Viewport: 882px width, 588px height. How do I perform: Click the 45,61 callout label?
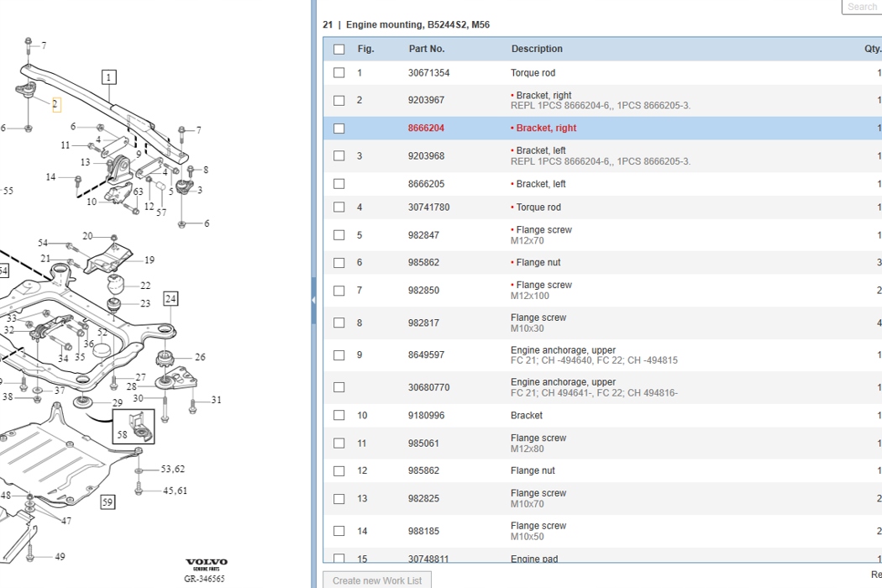click(x=175, y=491)
